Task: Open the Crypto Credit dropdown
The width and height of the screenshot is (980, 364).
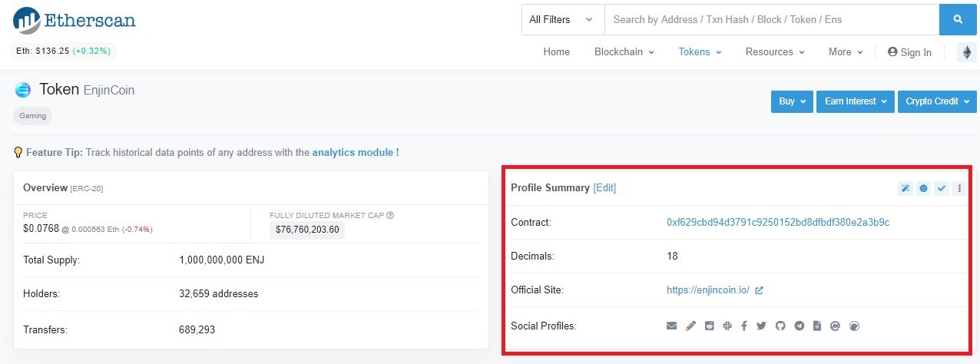Action: click(937, 101)
